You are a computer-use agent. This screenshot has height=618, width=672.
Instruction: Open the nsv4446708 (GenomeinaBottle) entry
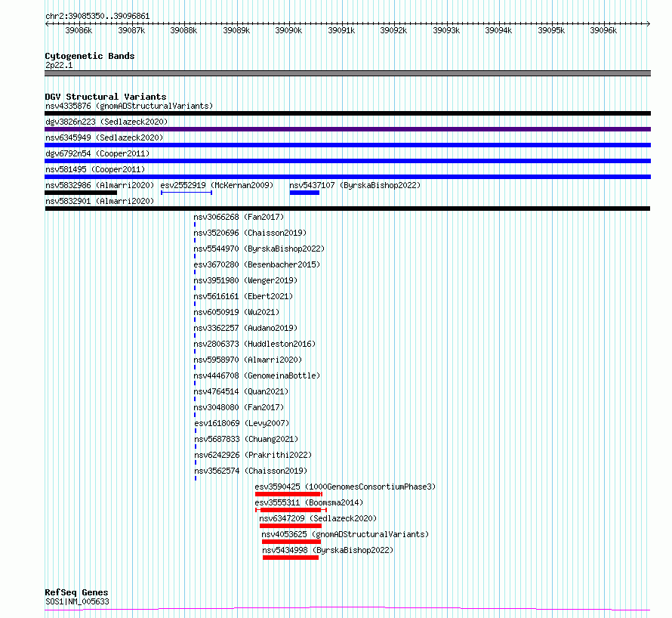coord(257,375)
